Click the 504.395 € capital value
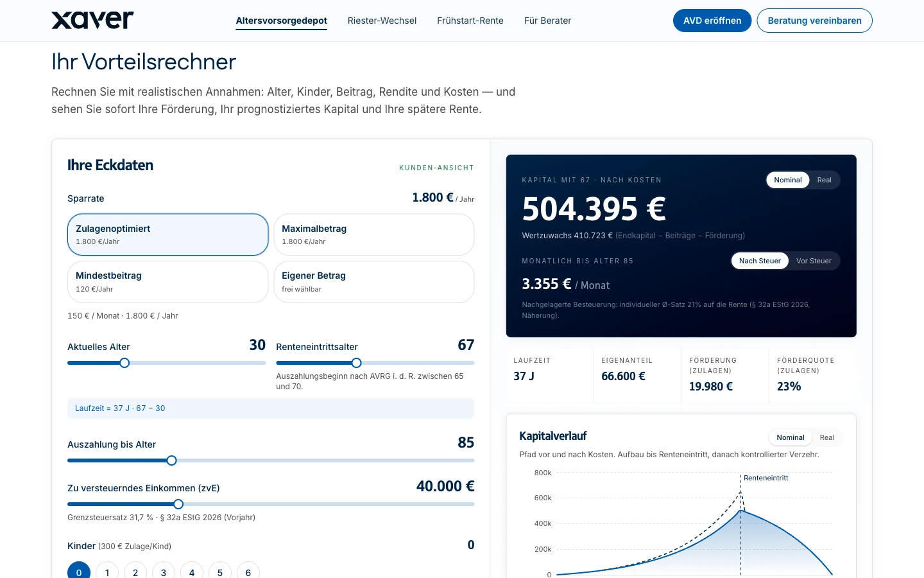Viewport: 924px width, 578px height. tap(594, 209)
